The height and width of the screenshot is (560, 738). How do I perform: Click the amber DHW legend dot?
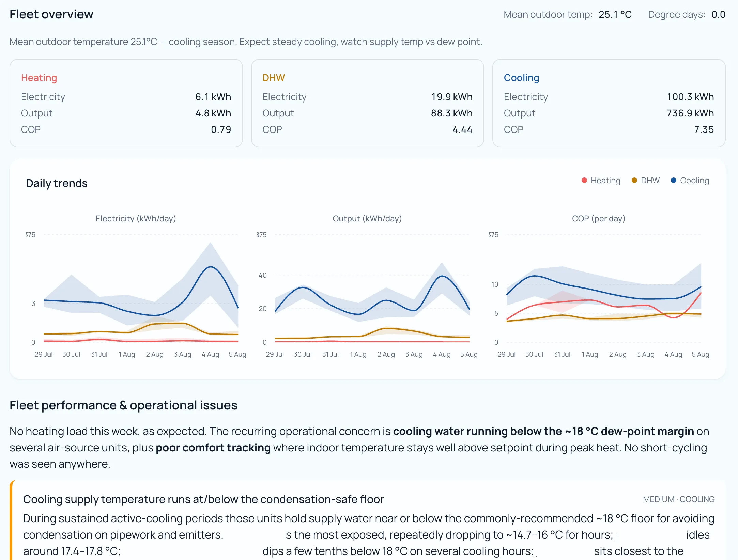point(634,181)
